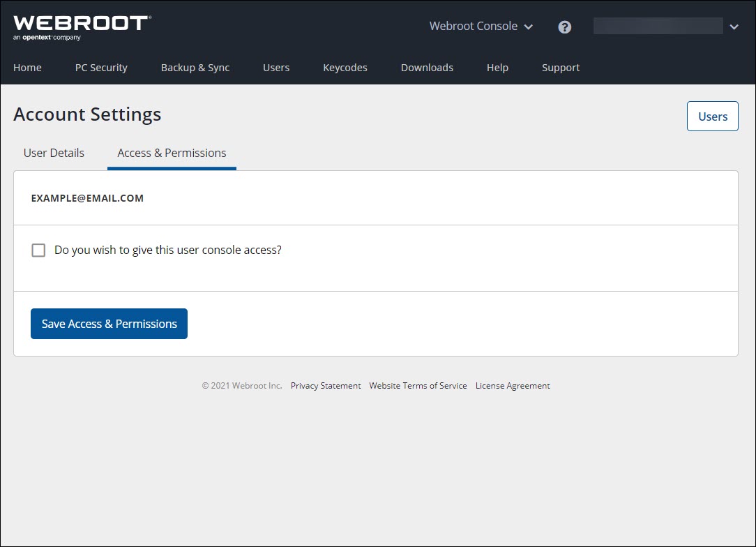Select the Access & Permissions tab
Viewport: 756px width, 547px height.
tap(172, 153)
